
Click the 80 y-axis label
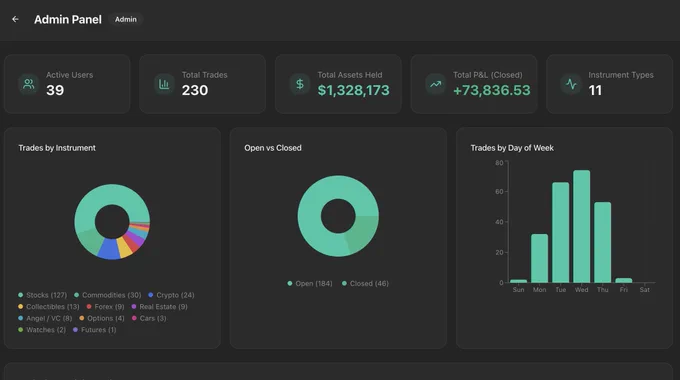499,163
